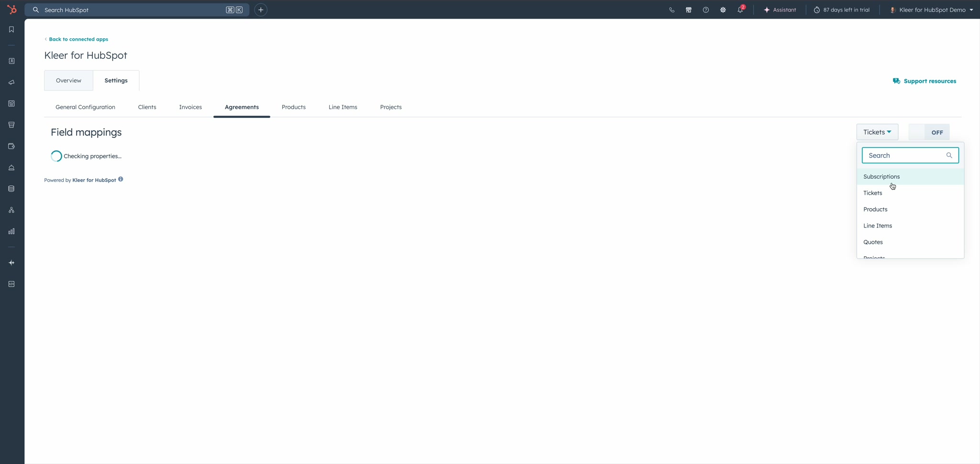Focus the Search HubSpot field
Screen dimensions: 980x464
click(x=137, y=10)
